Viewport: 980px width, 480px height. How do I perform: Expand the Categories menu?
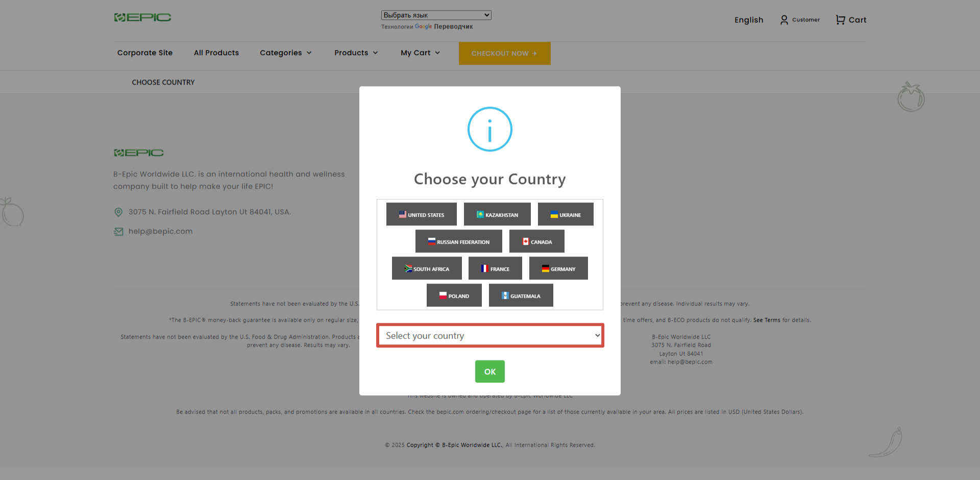[286, 53]
